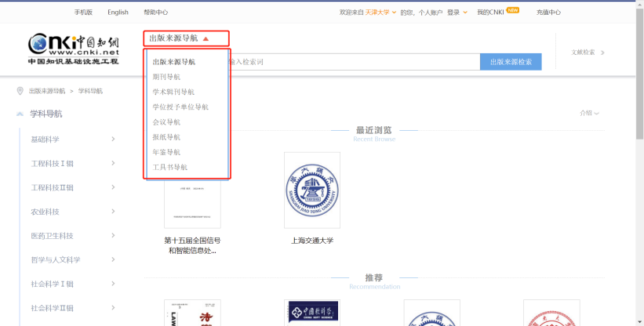This screenshot has width=644, height=326.
Task: Open the 第十五届全国信号 conference cover thumbnail
Action: 192,203
